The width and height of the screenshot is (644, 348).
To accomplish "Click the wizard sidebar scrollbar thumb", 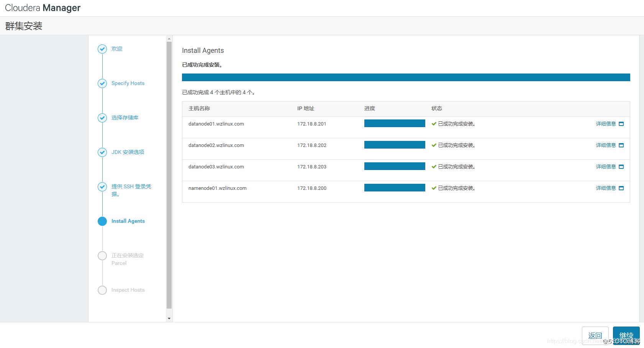I will pos(169,175).
